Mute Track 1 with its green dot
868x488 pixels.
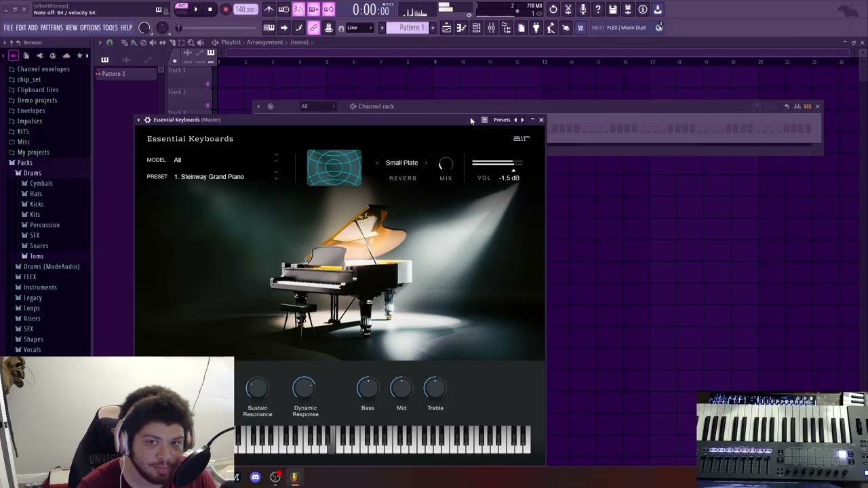click(208, 84)
